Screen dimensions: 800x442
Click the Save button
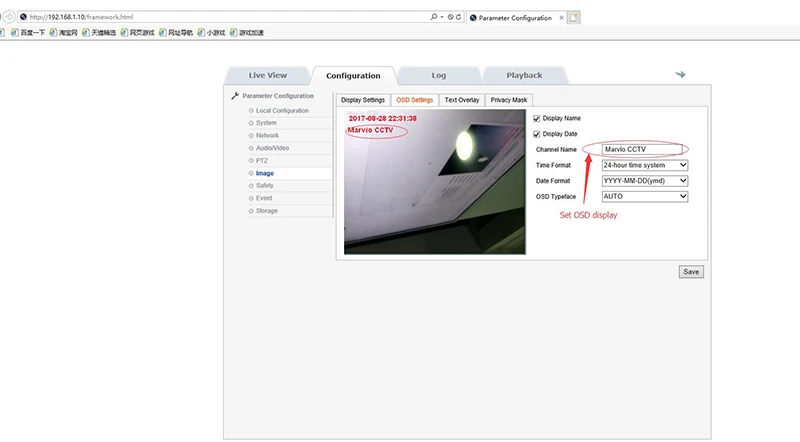coord(691,272)
